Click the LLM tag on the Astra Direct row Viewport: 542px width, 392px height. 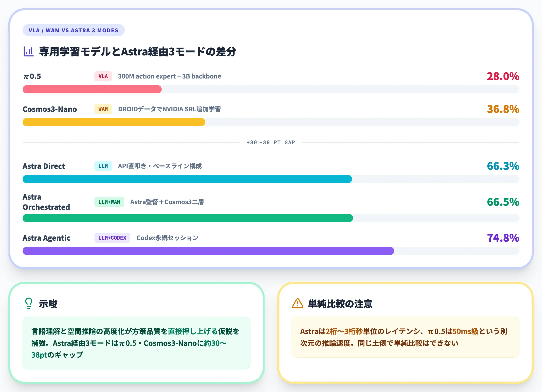pyautogui.click(x=103, y=166)
